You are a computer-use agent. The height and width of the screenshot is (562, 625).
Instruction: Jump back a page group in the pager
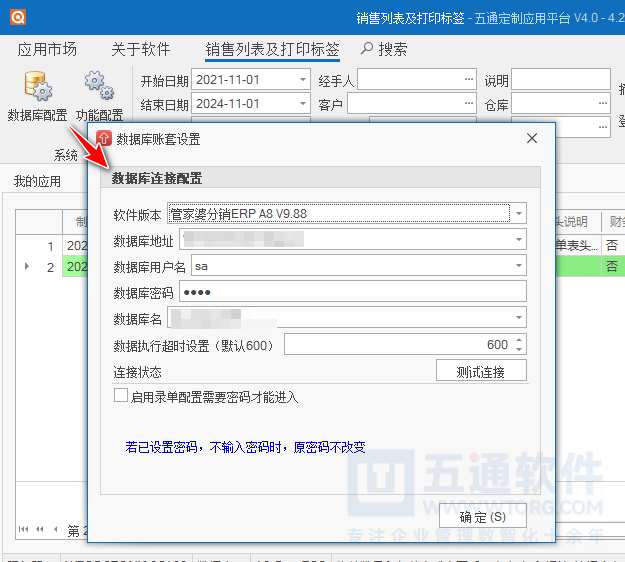39,529
